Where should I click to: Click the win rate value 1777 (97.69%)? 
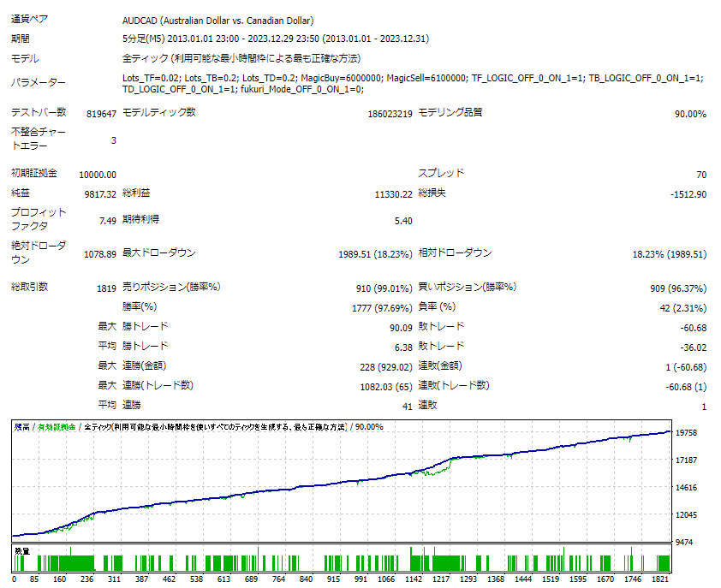pos(382,308)
